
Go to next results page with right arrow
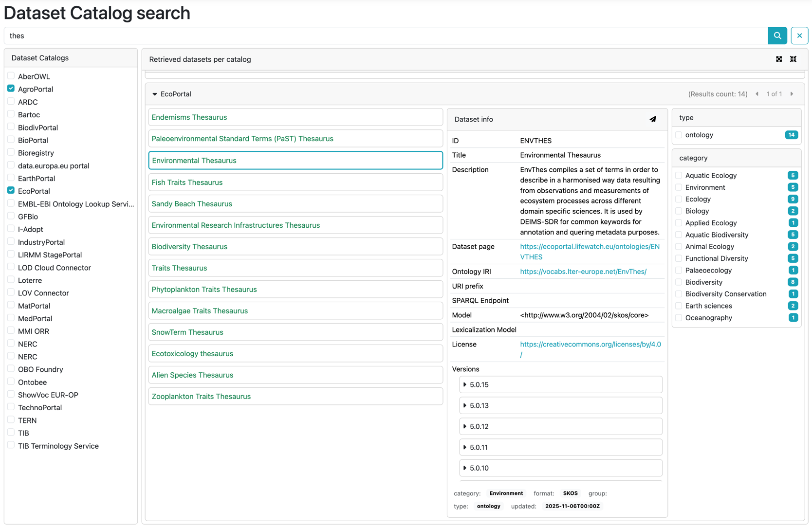(793, 94)
